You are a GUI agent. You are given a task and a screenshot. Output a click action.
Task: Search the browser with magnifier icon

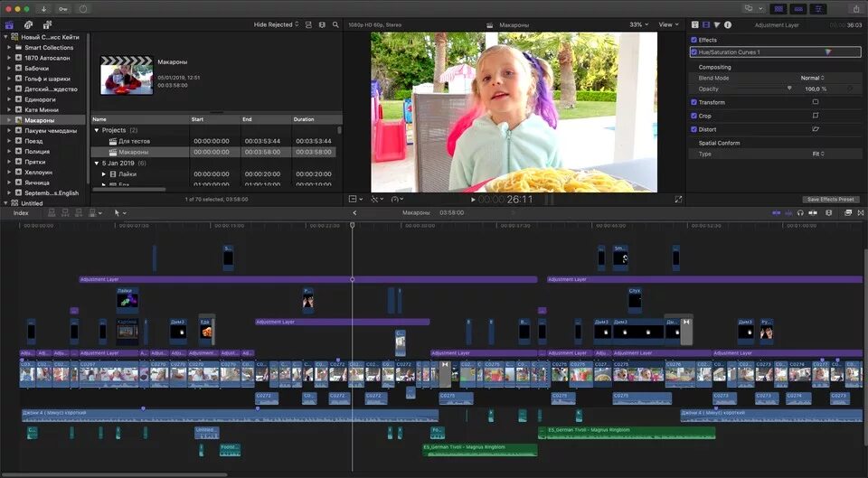coord(335,25)
